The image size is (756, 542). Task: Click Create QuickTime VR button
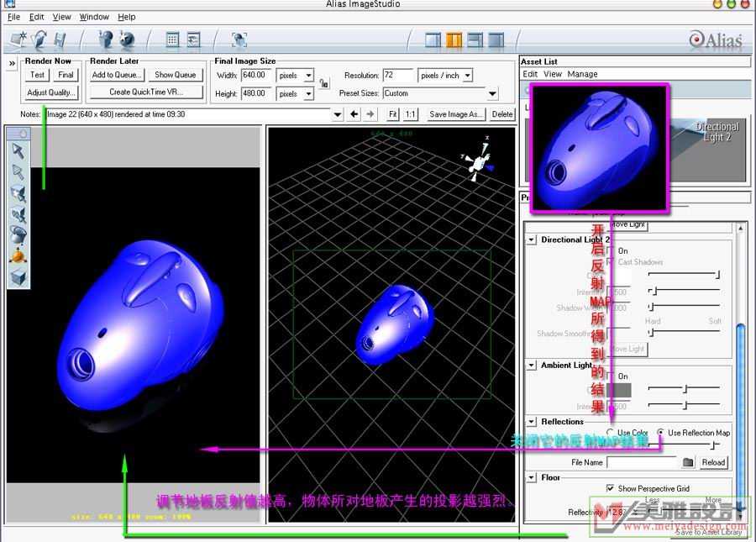click(x=146, y=92)
